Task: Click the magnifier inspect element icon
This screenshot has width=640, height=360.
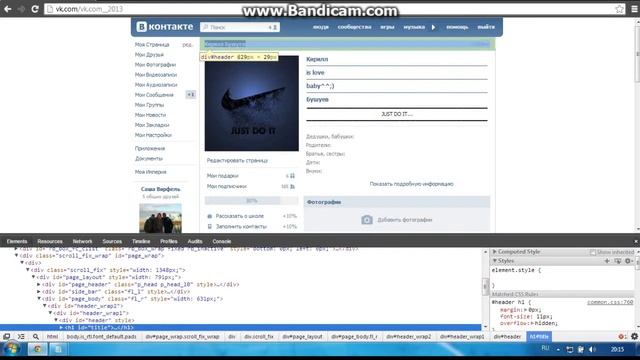Action: point(36,337)
